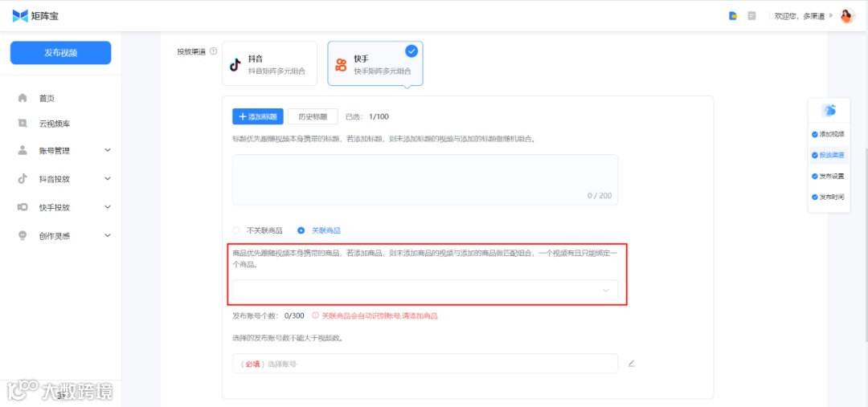Click the 0 / 200 character counter
The width and height of the screenshot is (868, 407).
point(600,196)
